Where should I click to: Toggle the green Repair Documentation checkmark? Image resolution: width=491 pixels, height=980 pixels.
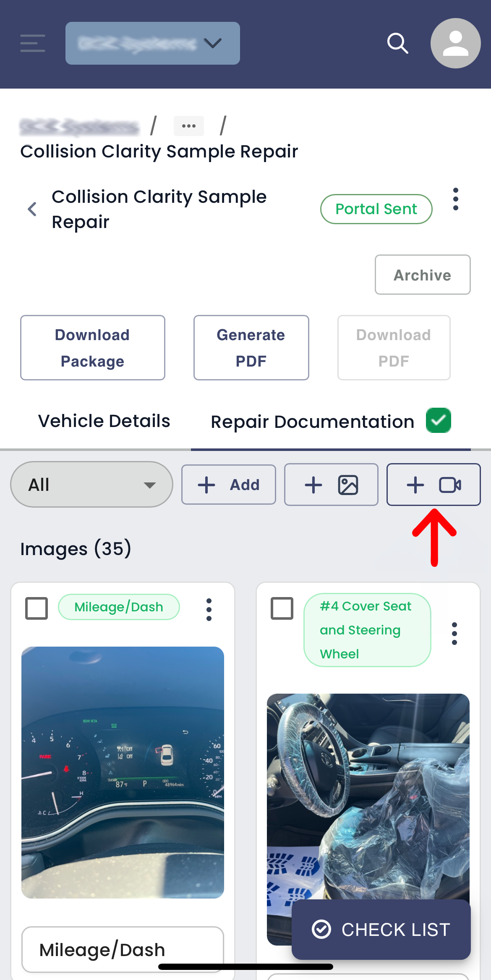point(439,420)
